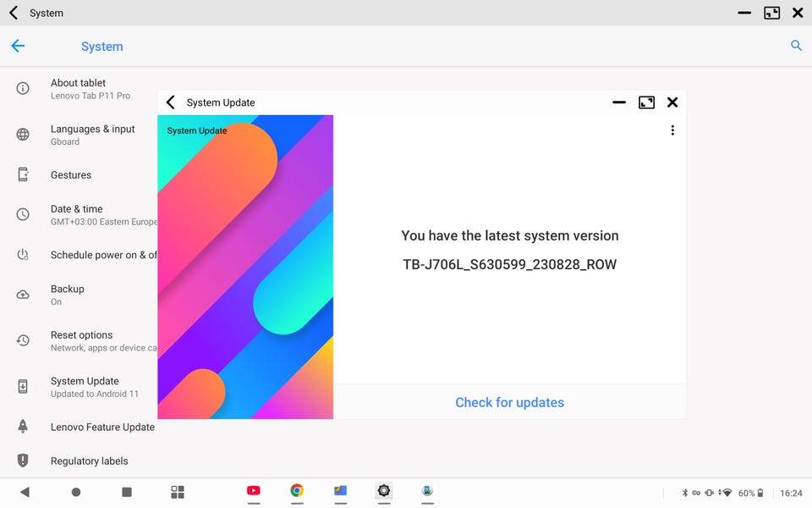Click the Lenovo Feature Update rocket icon
This screenshot has width=812, height=508.
point(23,426)
